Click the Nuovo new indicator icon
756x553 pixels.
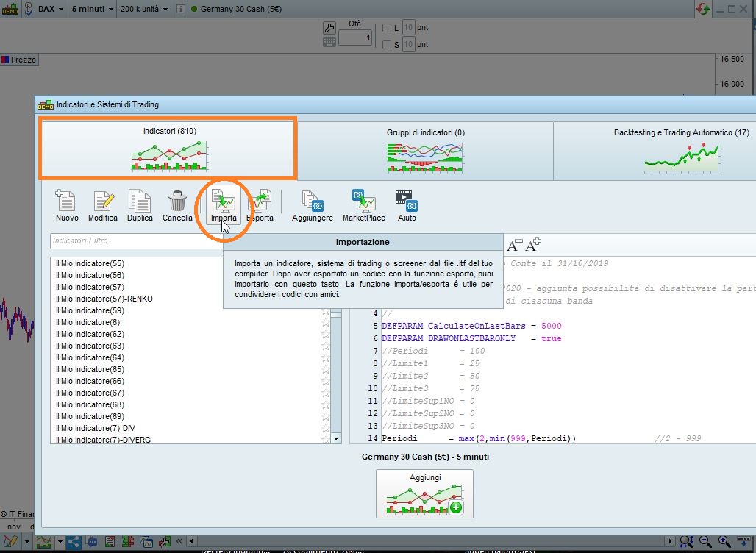[x=66, y=201]
